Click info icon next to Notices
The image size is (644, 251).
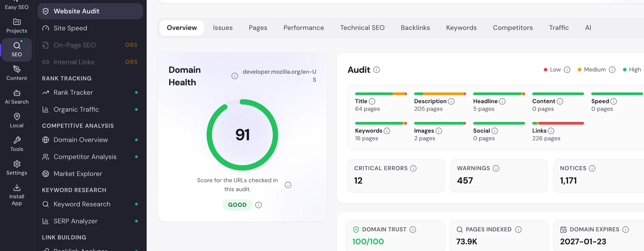pyautogui.click(x=592, y=168)
